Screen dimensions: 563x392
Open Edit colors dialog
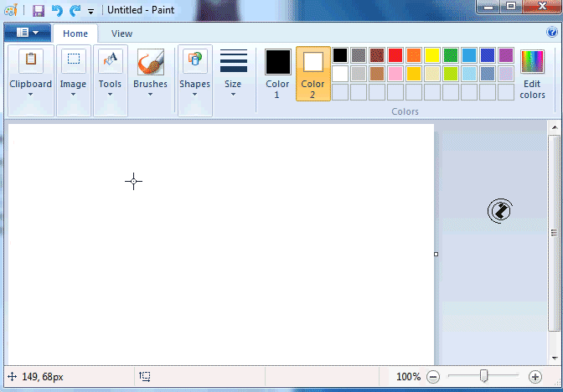coord(532,74)
